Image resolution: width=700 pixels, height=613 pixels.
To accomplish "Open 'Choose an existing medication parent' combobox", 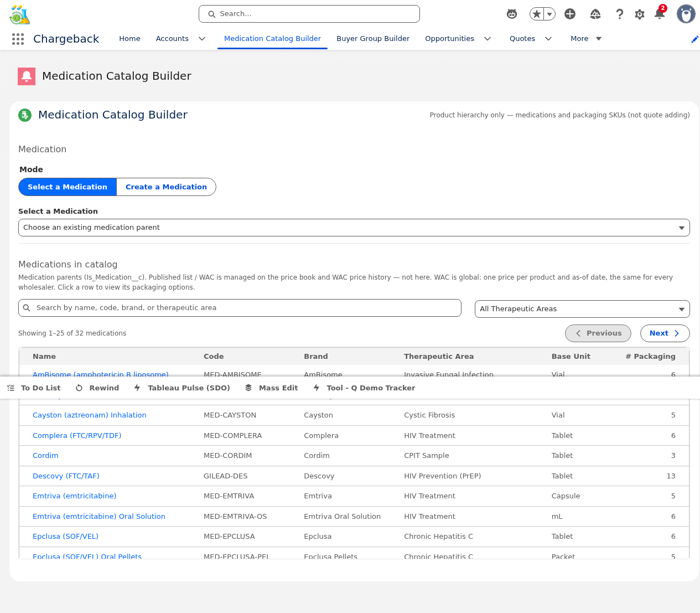I will point(354,228).
